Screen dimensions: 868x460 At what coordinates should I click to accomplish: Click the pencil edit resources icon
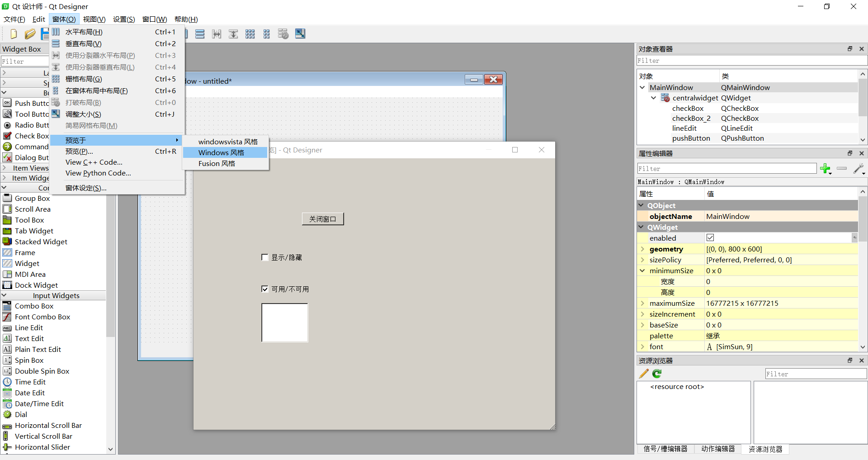[x=643, y=374]
